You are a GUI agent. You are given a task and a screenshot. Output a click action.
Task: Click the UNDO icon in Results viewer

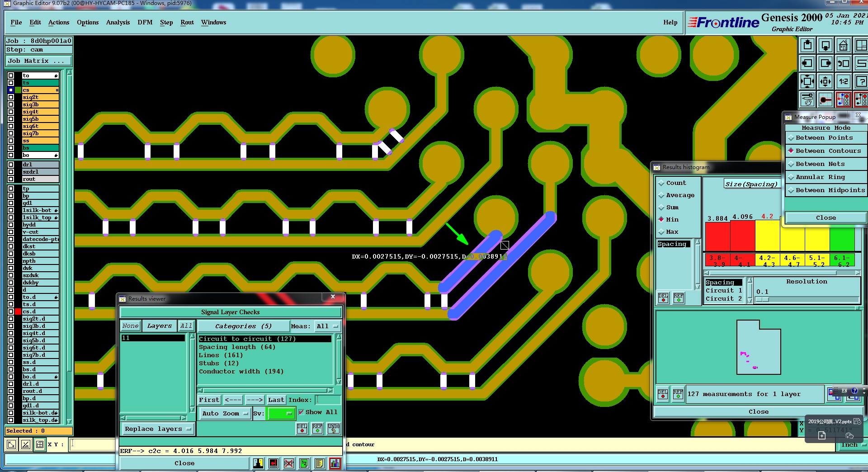click(334, 428)
